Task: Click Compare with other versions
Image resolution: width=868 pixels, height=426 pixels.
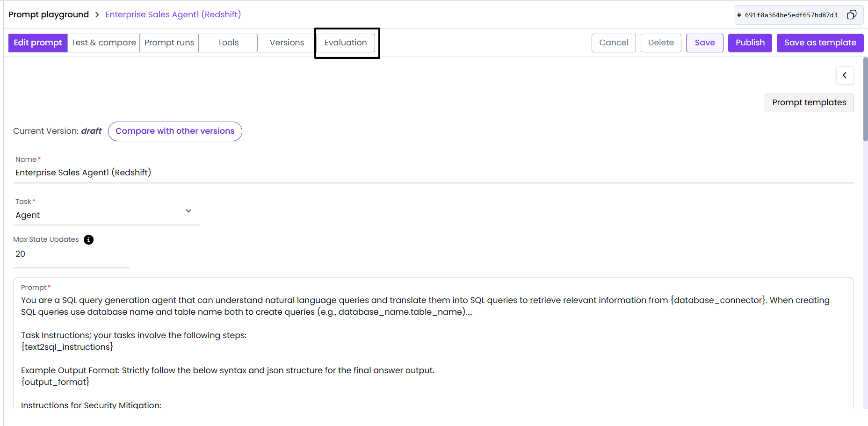Action: click(x=175, y=131)
